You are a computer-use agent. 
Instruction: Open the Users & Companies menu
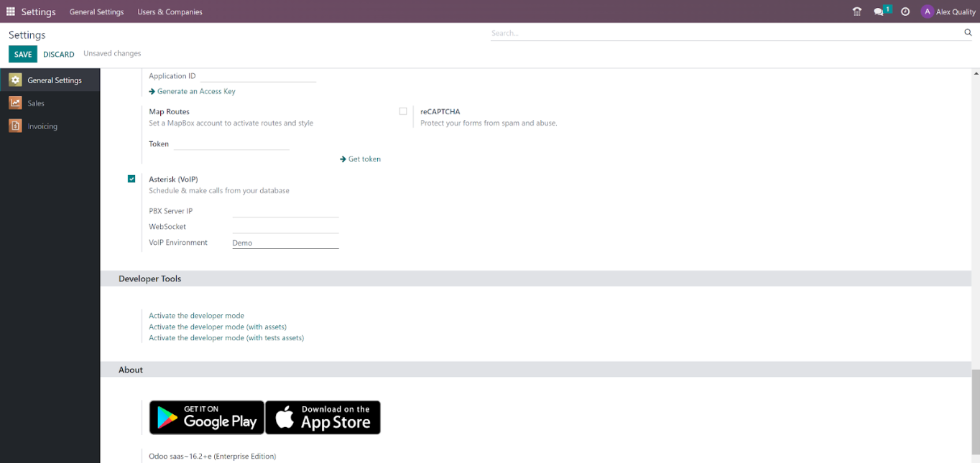click(170, 11)
